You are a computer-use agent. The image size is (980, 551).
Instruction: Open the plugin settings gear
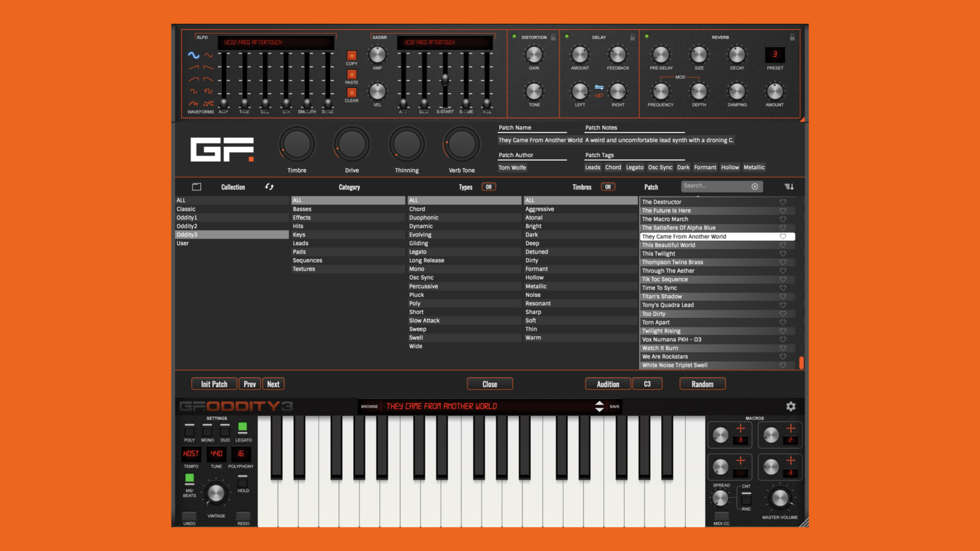point(791,407)
